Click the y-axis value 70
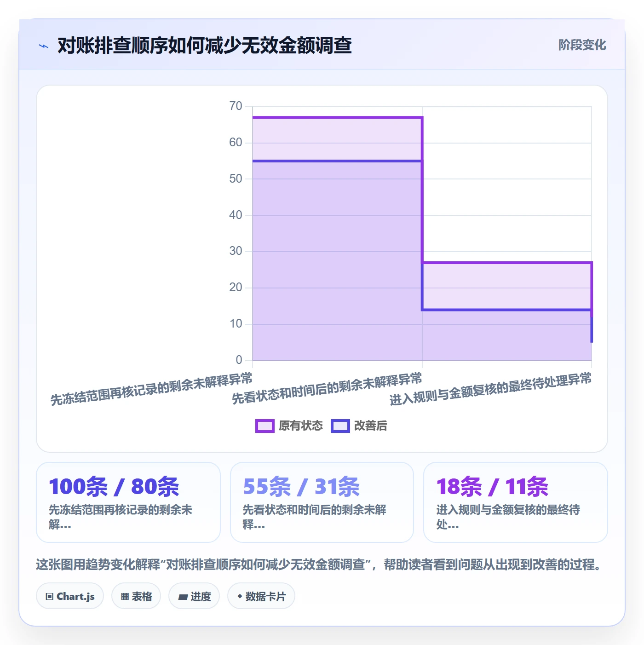644x645 pixels. (x=236, y=106)
